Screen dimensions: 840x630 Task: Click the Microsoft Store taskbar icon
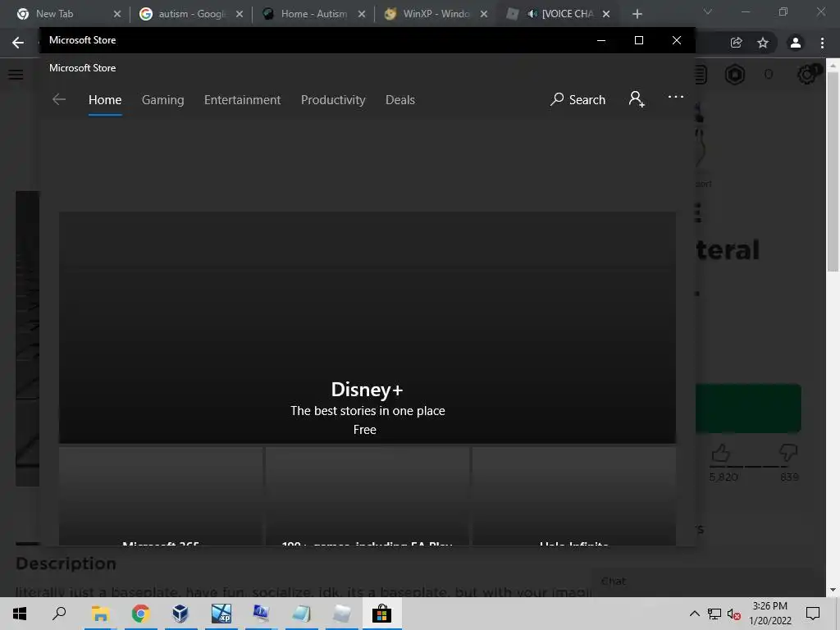(x=382, y=614)
